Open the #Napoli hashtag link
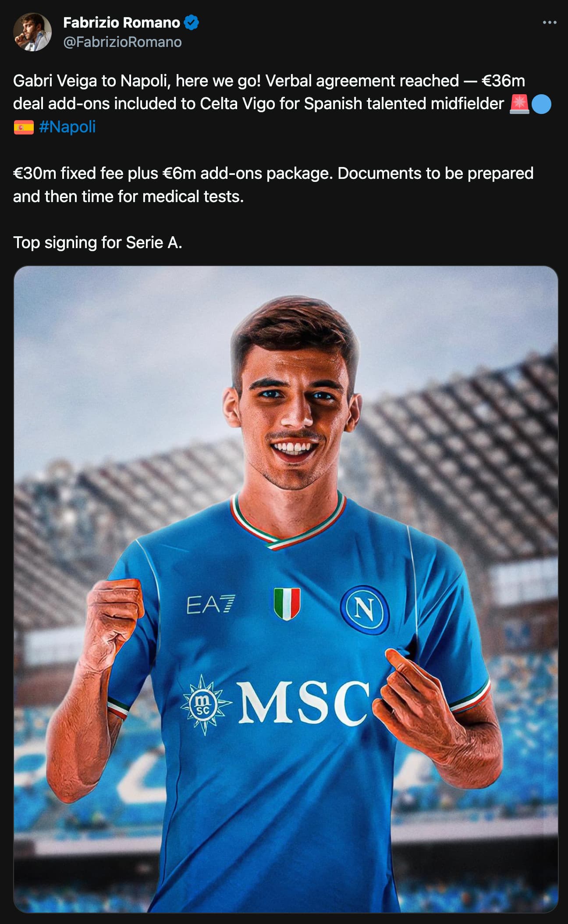Screen dimensions: 568x924 (67, 127)
